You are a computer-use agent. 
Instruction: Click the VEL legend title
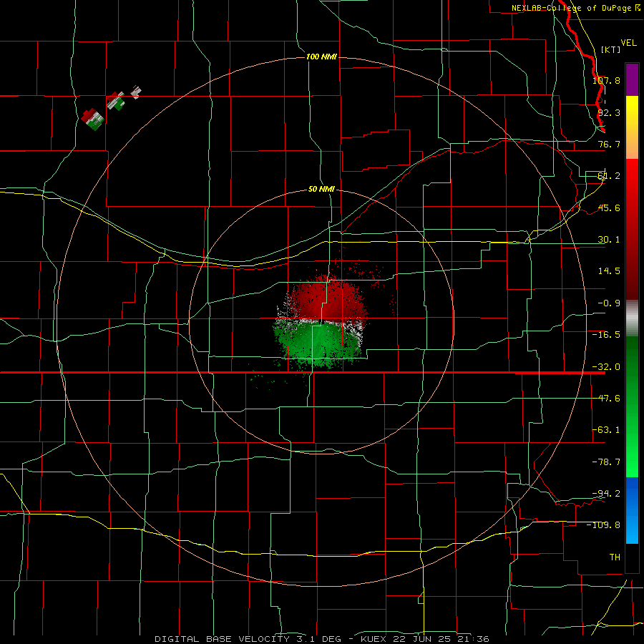click(x=628, y=43)
